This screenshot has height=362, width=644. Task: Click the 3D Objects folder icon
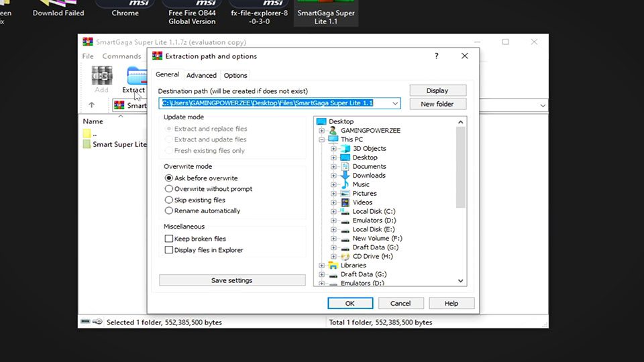click(x=345, y=148)
